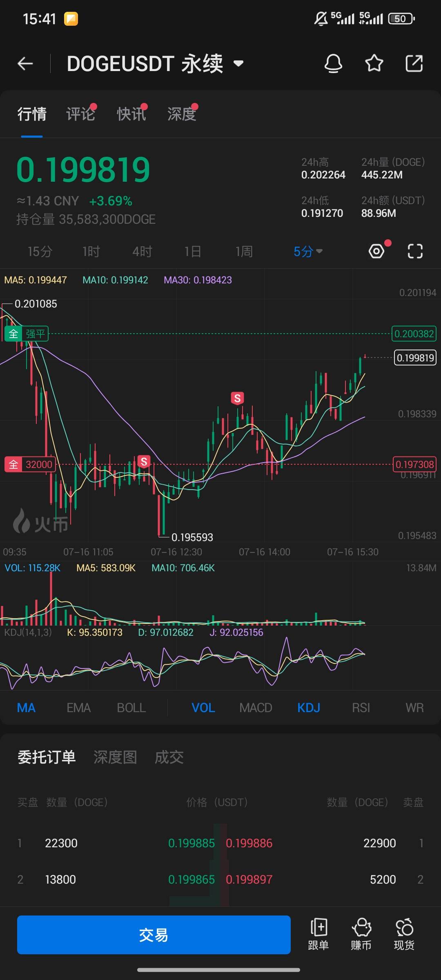This screenshot has height=980, width=441.
Task: Open the 现货 spot trading icon
Action: click(404, 935)
